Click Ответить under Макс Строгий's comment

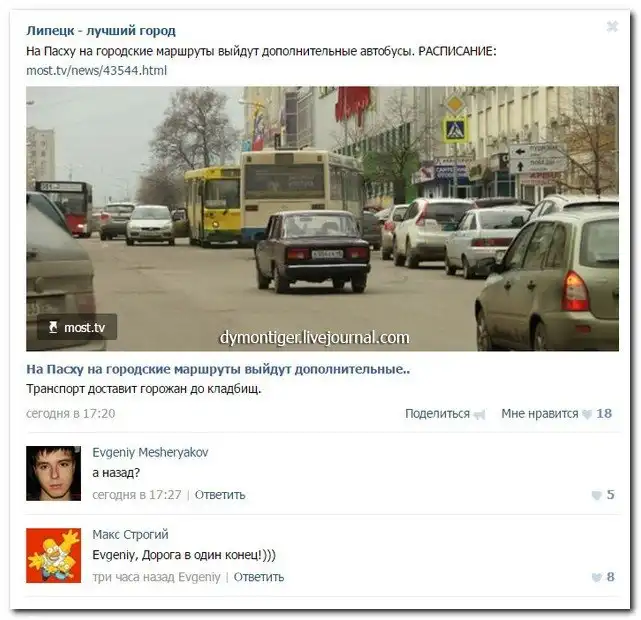(259, 577)
